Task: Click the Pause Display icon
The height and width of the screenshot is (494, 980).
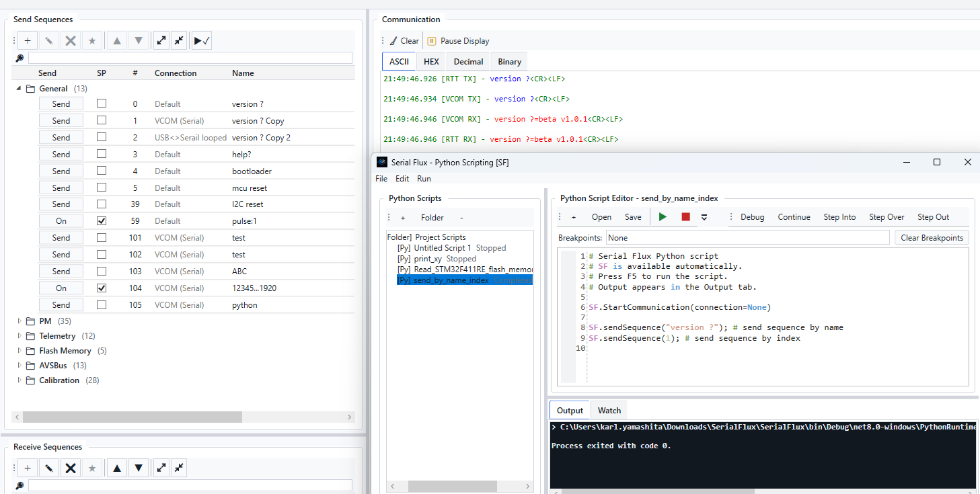Action: point(432,41)
